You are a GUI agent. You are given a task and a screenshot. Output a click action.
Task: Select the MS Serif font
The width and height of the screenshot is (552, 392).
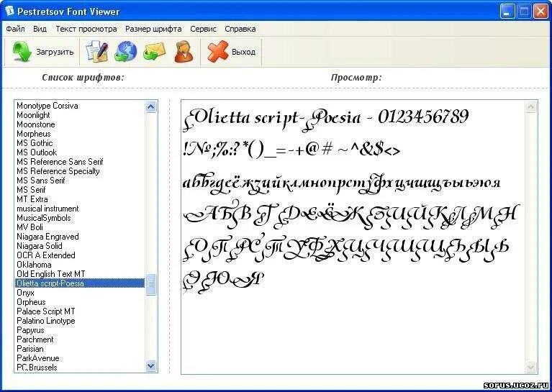(80, 190)
